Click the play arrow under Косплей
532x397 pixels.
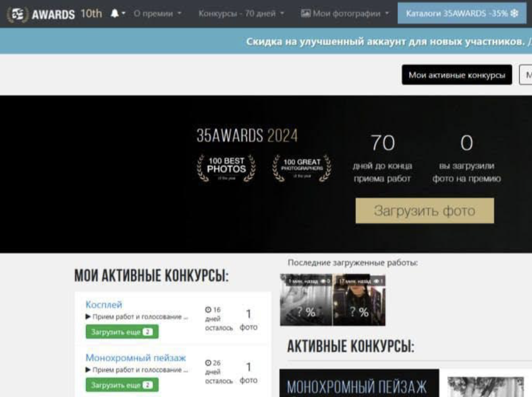(88, 317)
